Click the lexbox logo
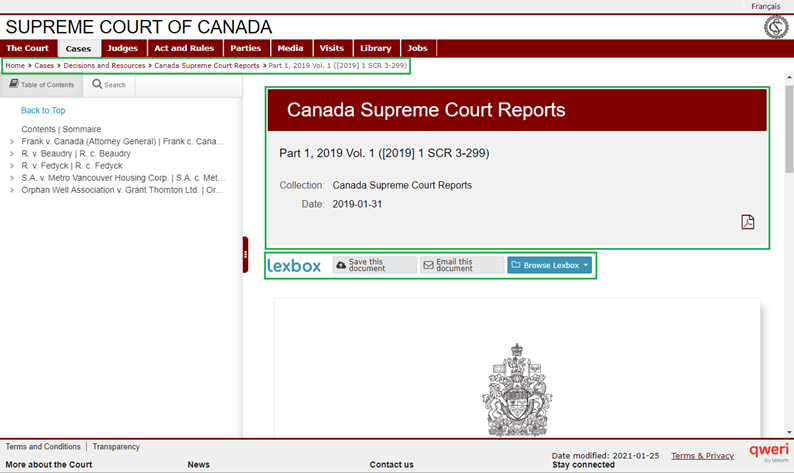 pyautogui.click(x=294, y=266)
